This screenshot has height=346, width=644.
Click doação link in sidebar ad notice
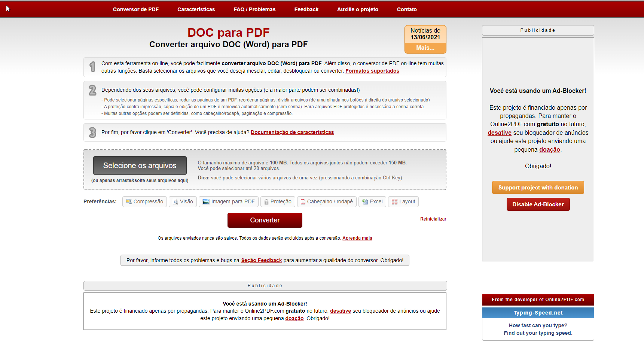coord(550,149)
